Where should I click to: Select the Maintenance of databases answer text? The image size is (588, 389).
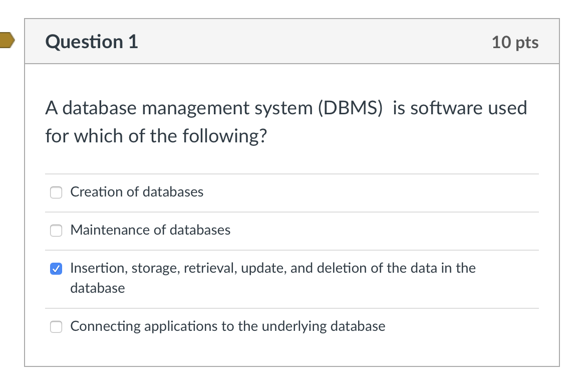tap(150, 230)
